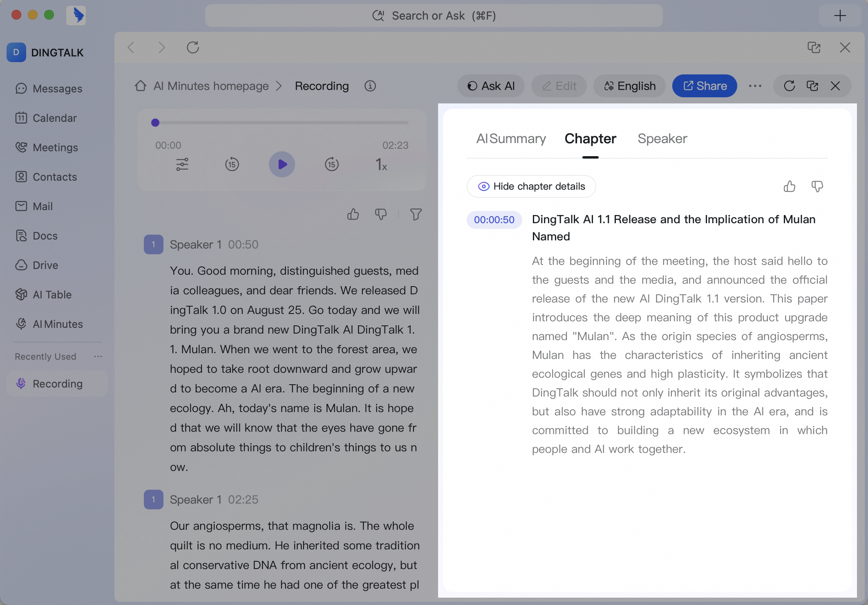868x605 pixels.
Task: Play the recording audio
Action: 282,164
